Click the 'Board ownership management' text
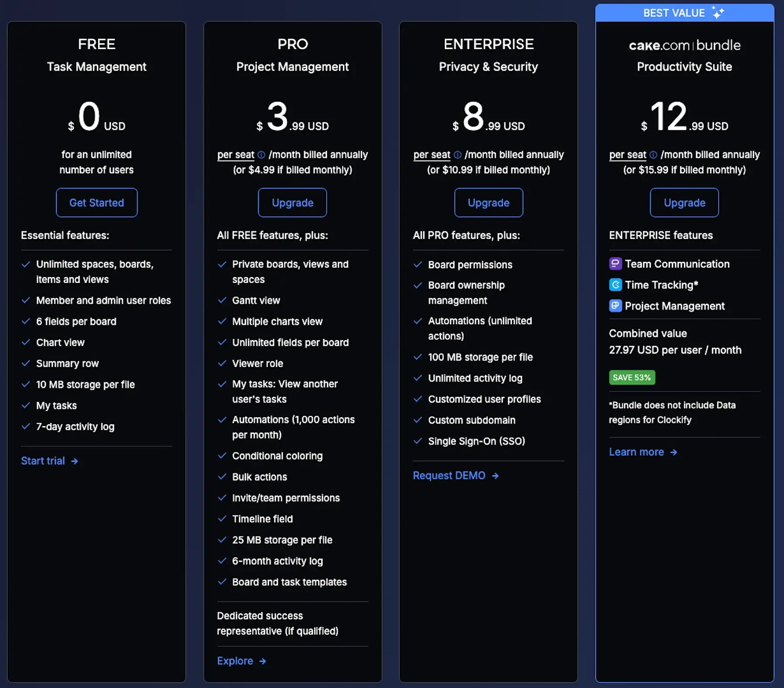 (466, 293)
